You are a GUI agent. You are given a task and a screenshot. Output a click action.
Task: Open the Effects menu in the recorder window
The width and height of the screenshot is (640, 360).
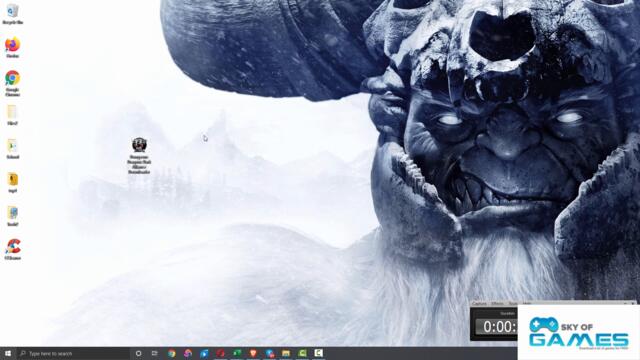click(x=497, y=304)
